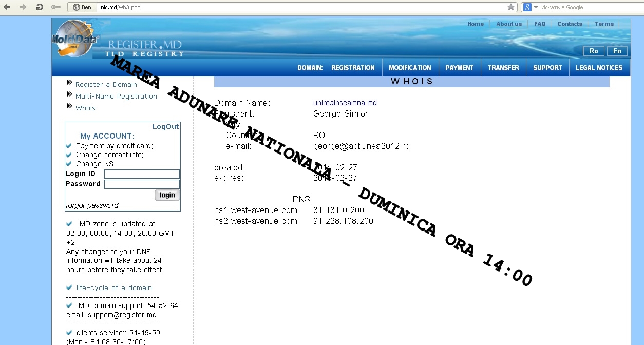Click domain name unireainseamna.md

coord(345,103)
